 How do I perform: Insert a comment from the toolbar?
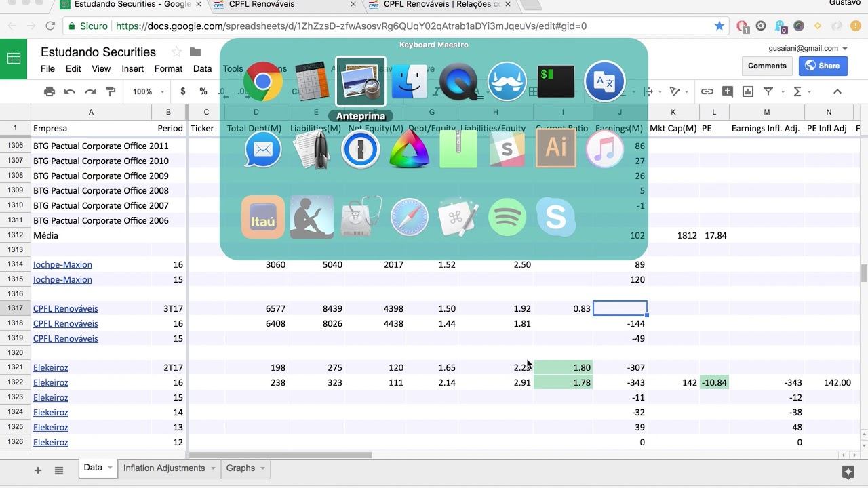[x=728, y=91]
